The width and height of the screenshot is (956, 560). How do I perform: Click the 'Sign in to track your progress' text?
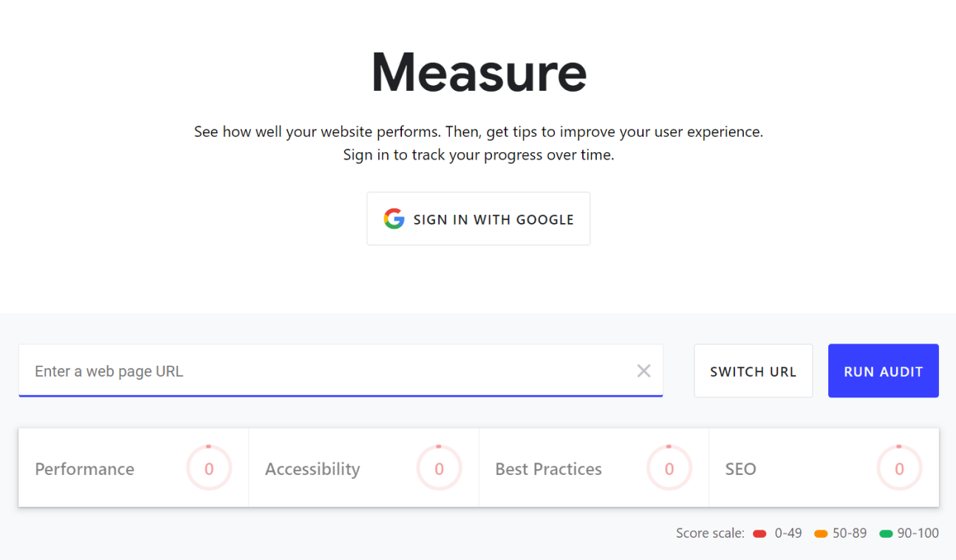479,155
